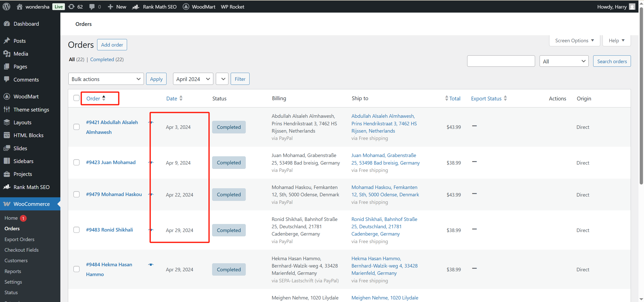Select the Media library icon in sidebar
The width and height of the screenshot is (644, 302).
click(7, 53)
